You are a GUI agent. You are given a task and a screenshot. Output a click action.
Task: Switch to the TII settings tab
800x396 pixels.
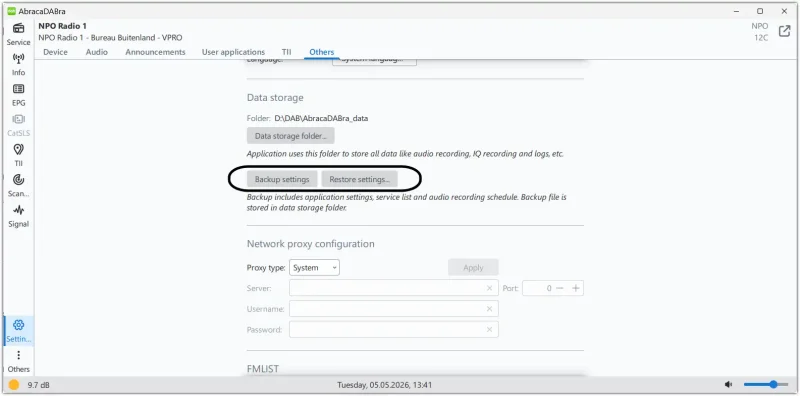(x=286, y=52)
